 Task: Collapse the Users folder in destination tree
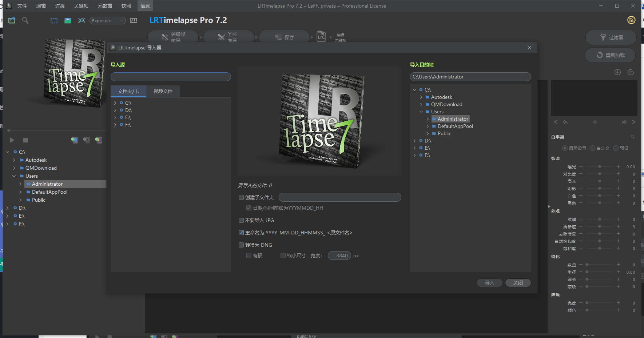[x=421, y=112]
